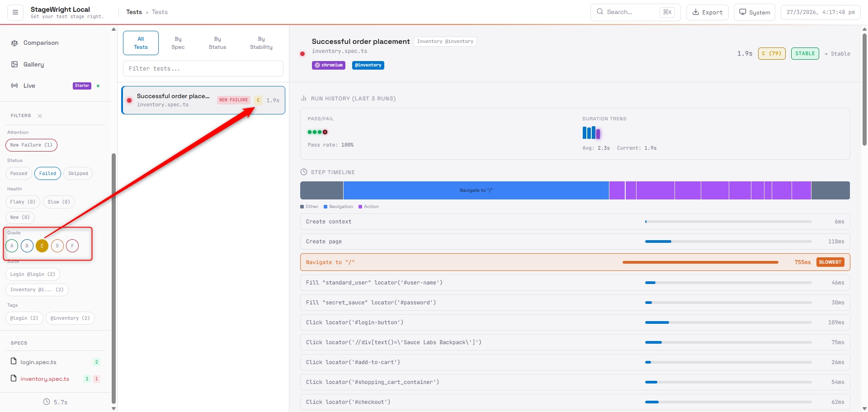Image resolution: width=868 pixels, height=412 pixels.
Task: Select grade F filter chip
Action: click(72, 246)
